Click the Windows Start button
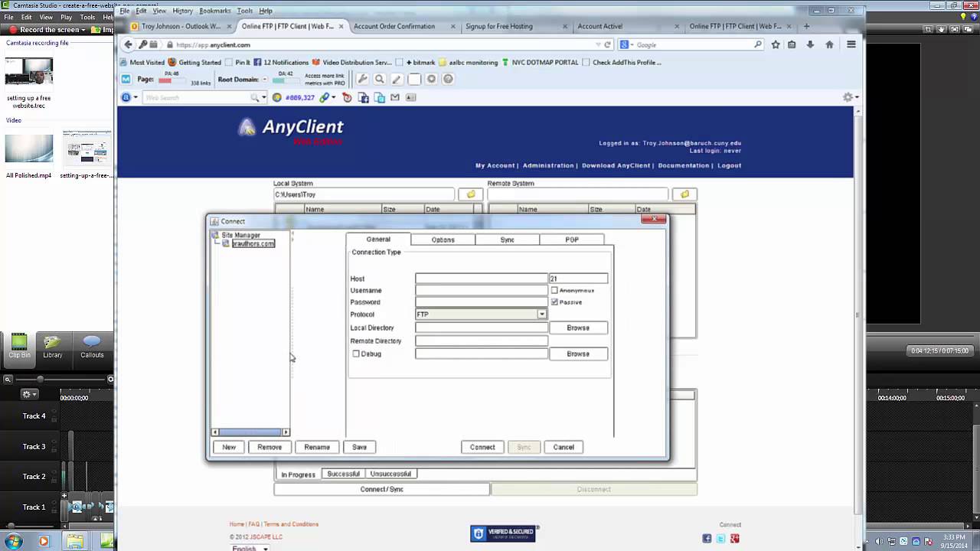This screenshot has height=551, width=980. [13, 542]
